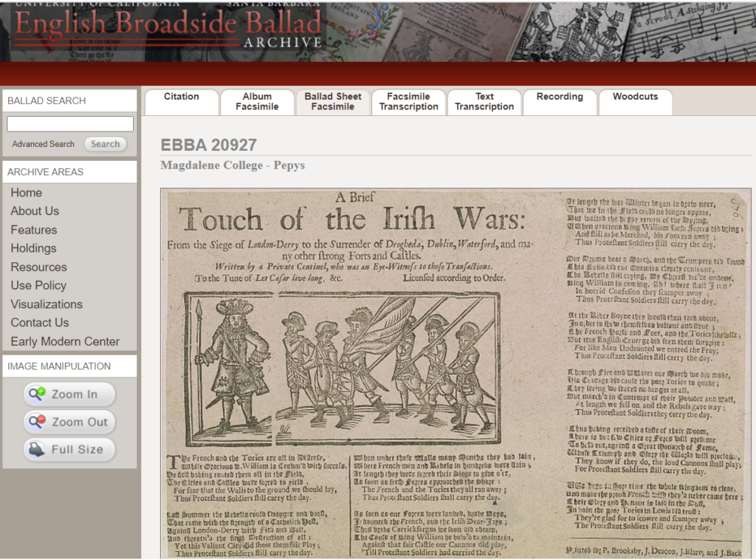
Task: Go to the Home page link
Action: click(x=27, y=193)
